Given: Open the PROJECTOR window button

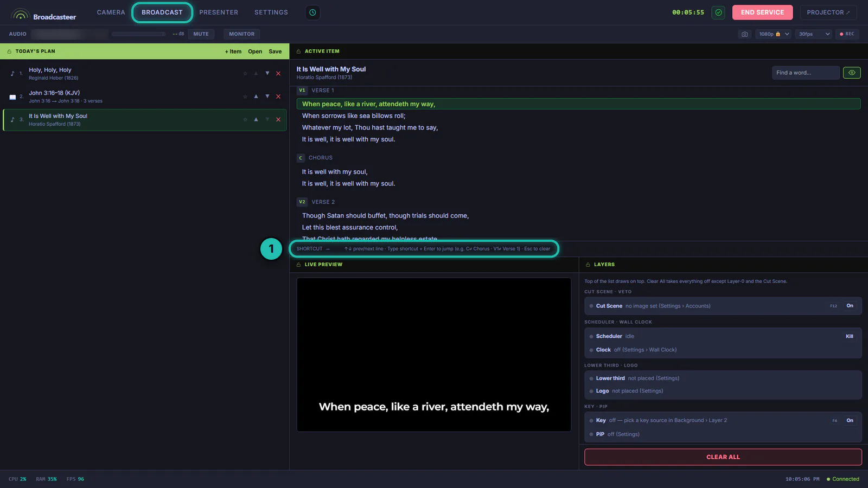Looking at the screenshot, I should coord(828,12).
